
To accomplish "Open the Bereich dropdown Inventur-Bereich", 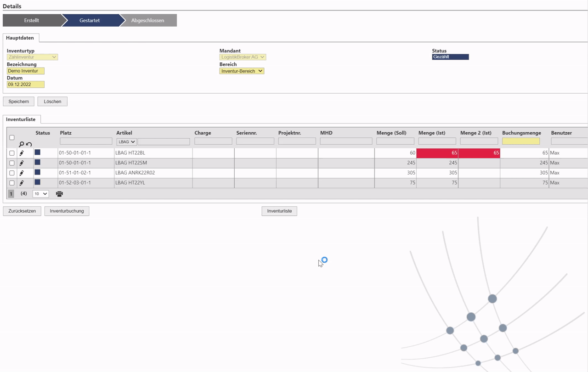I will click(x=242, y=71).
